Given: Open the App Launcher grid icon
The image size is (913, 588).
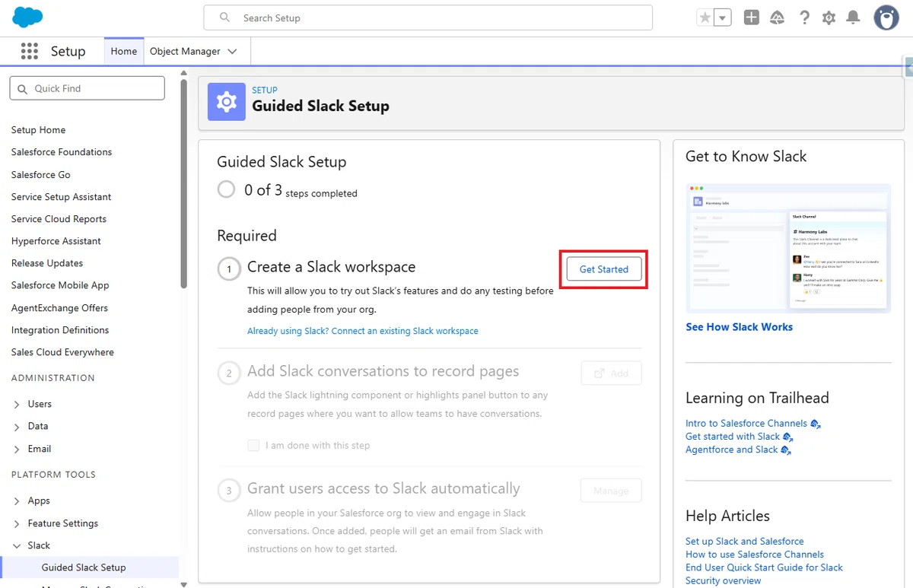Looking at the screenshot, I should (x=30, y=51).
